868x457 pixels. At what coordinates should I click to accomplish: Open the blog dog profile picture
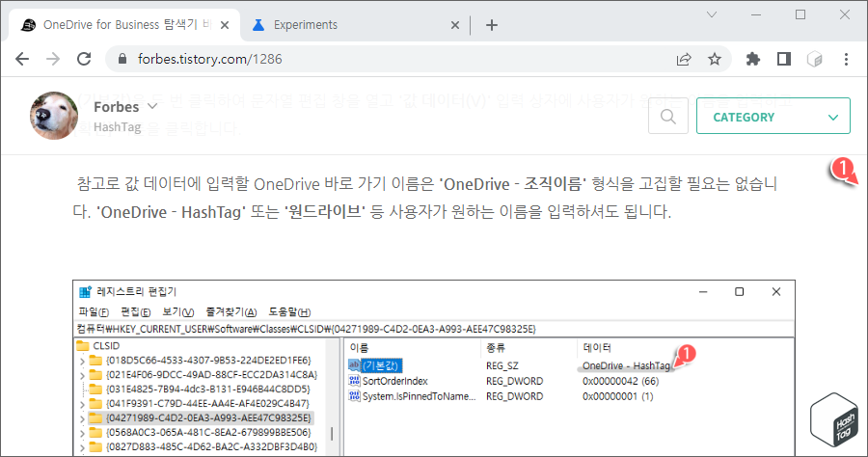click(x=54, y=116)
